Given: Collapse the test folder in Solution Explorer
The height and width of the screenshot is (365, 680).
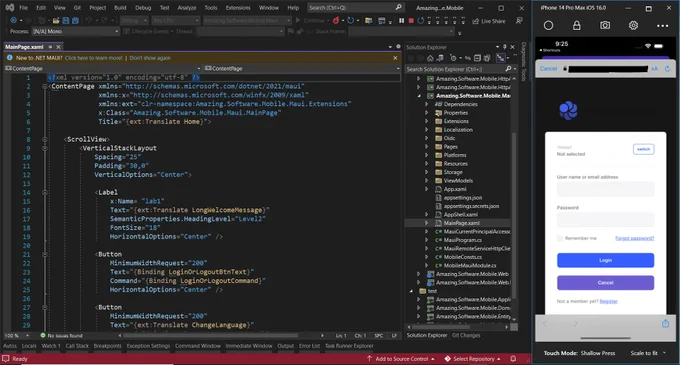Looking at the screenshot, I should coord(411,291).
